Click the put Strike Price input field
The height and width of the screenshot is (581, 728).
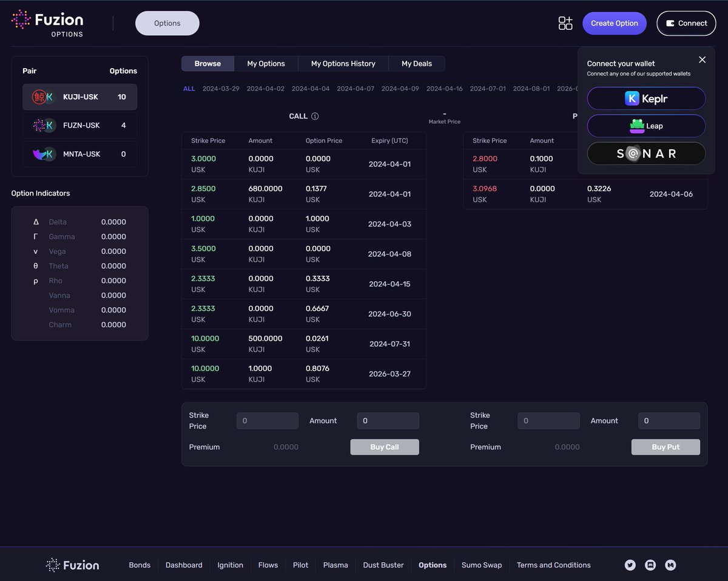(549, 421)
